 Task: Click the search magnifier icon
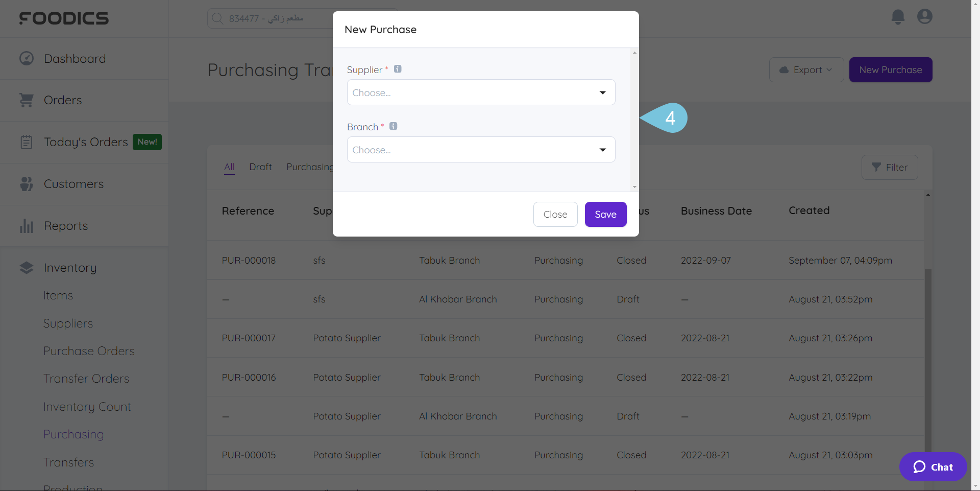tap(217, 18)
